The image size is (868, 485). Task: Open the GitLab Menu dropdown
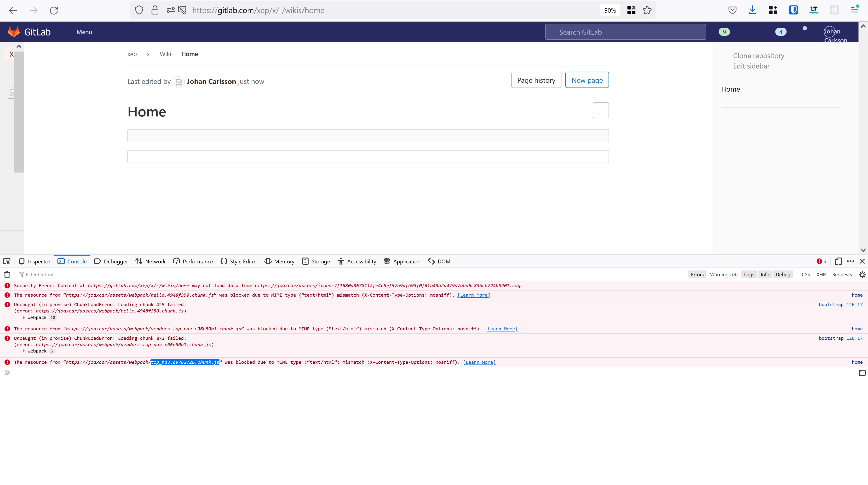(84, 32)
